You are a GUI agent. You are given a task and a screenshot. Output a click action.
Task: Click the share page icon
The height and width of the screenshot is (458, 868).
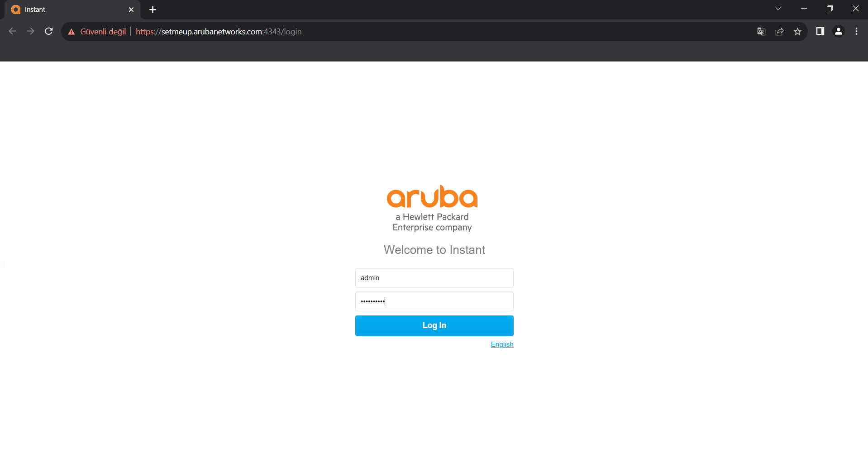click(x=779, y=31)
